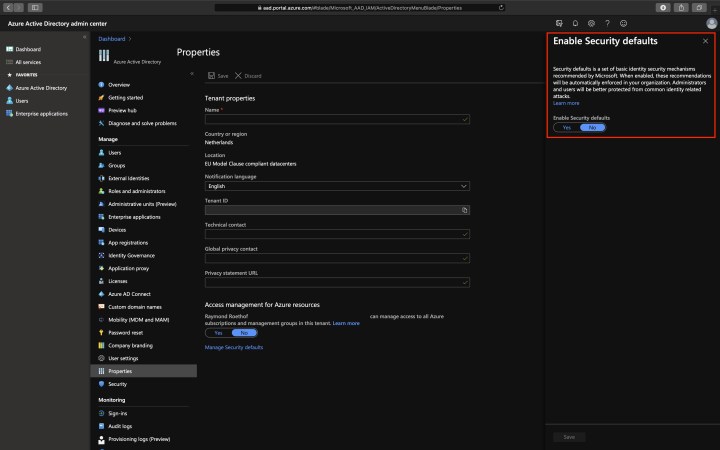The height and width of the screenshot is (450, 720).
Task: Set Enable Security defaults to Yes
Action: (x=567, y=128)
